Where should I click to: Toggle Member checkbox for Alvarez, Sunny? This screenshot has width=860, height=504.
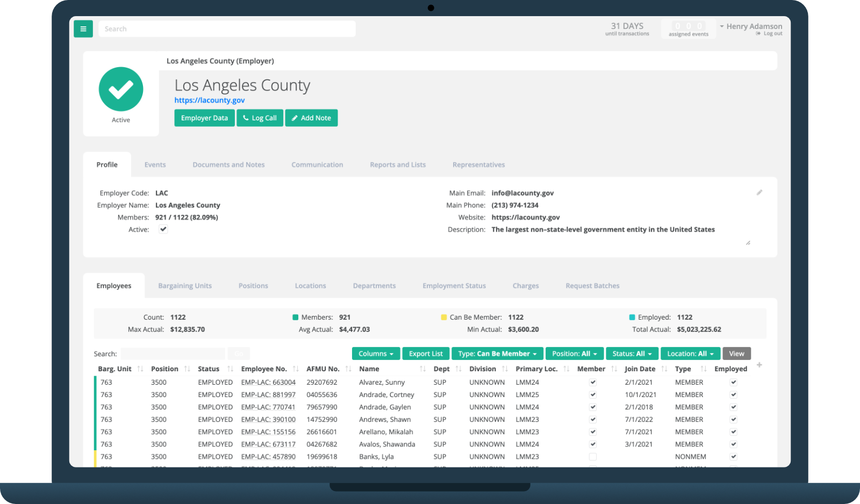click(x=593, y=383)
